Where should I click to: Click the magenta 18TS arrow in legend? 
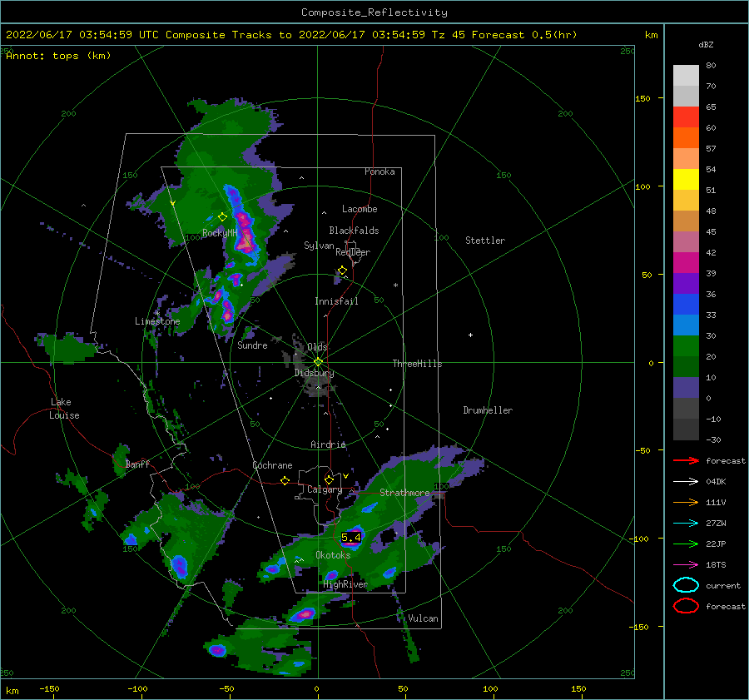point(686,564)
